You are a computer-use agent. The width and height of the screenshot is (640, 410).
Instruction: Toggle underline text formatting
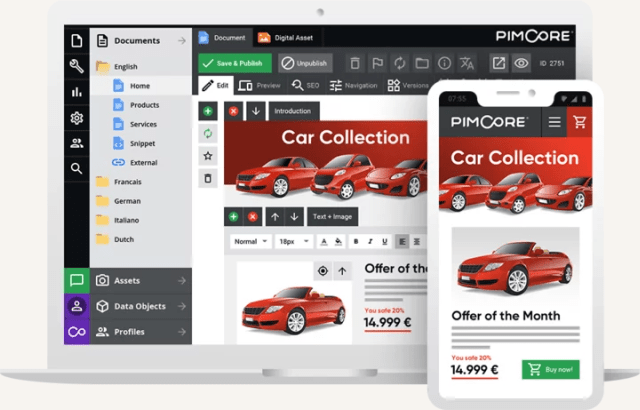point(383,242)
